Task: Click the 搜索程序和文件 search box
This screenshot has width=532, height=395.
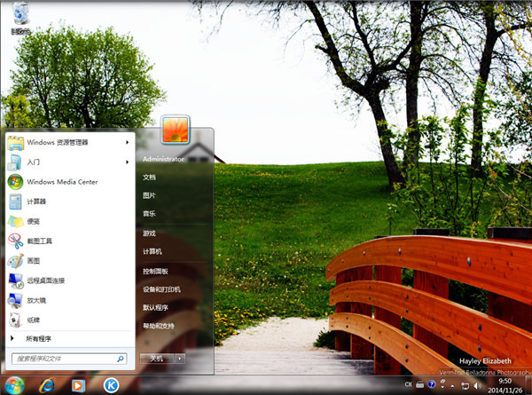Action: 66,359
